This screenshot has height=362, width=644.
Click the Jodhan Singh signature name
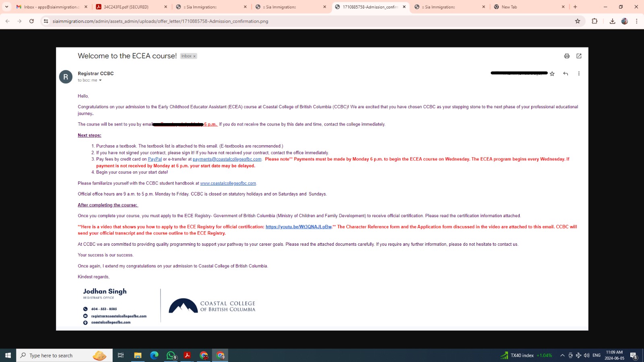pyautogui.click(x=105, y=291)
